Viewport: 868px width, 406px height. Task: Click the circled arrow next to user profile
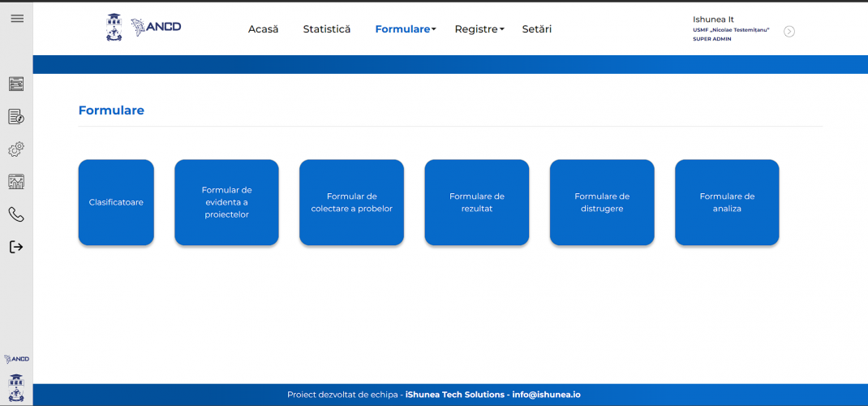pos(789,32)
